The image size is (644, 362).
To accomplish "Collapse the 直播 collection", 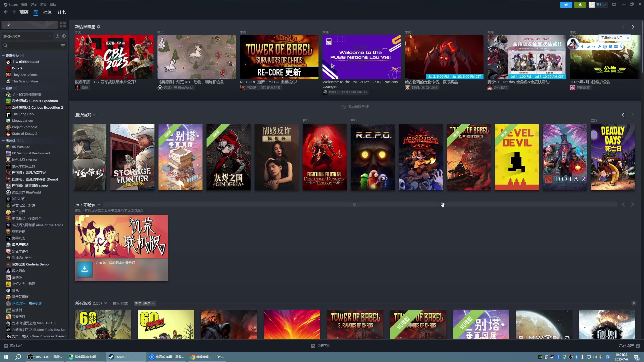I will (3, 88).
